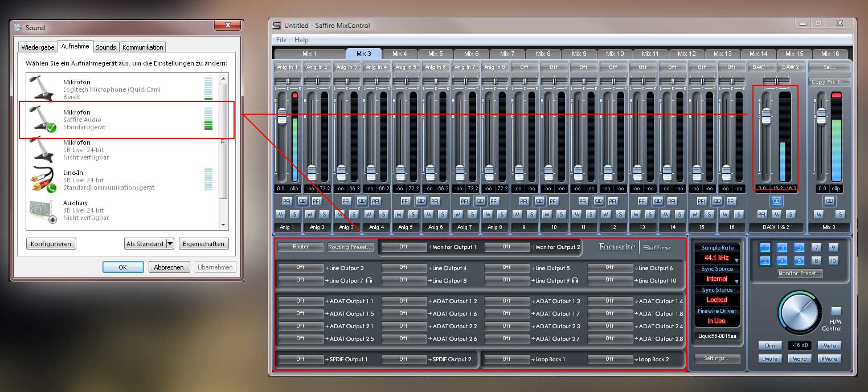Toggle the DAW 1 & 2 stereo link
This screenshot has height=392, width=868.
776,201
